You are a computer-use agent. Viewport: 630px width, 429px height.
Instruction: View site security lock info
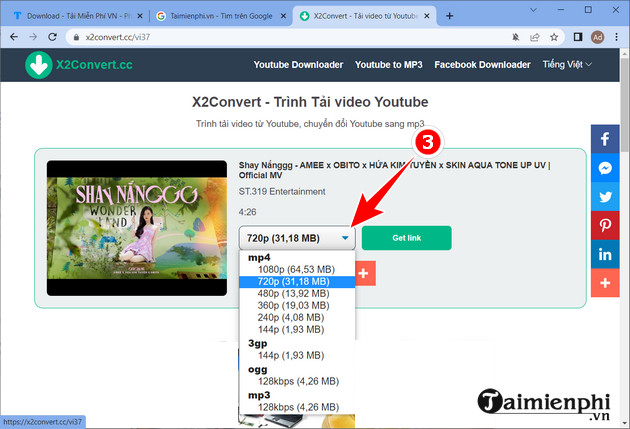76,37
